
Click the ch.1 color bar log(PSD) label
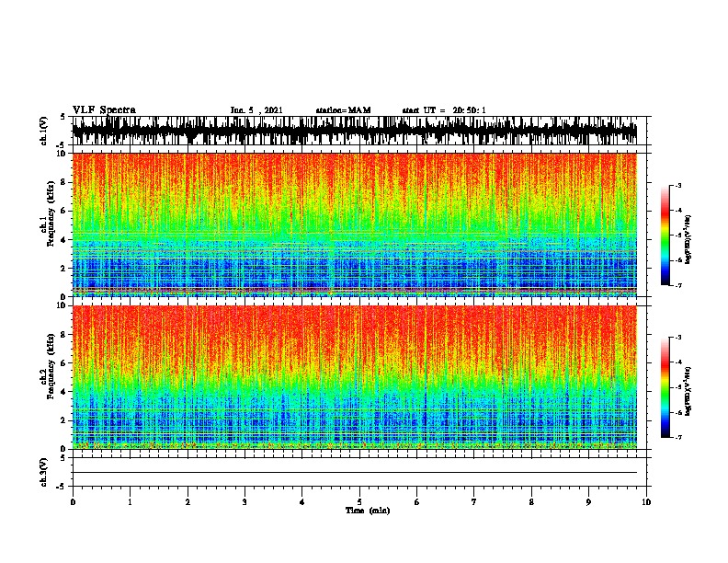[688, 239]
